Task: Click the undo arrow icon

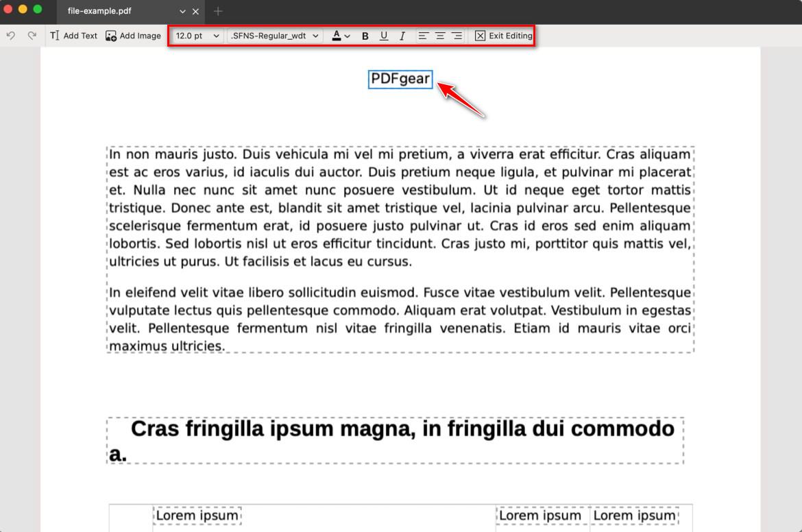Action: (x=11, y=36)
